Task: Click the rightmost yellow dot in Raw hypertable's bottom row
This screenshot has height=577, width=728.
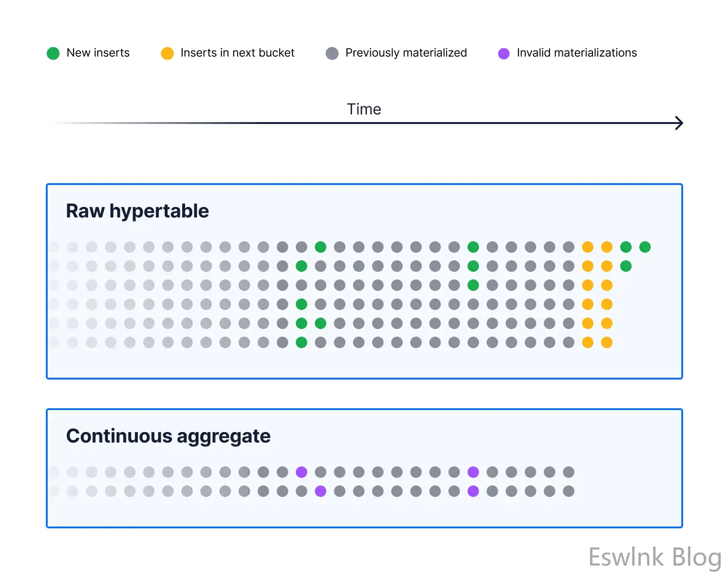Action: pyautogui.click(x=607, y=342)
